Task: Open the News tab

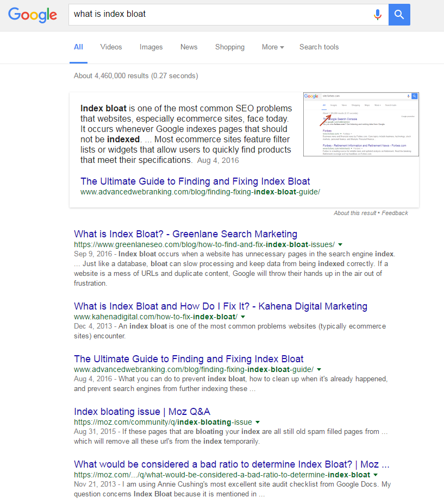Action: click(189, 47)
